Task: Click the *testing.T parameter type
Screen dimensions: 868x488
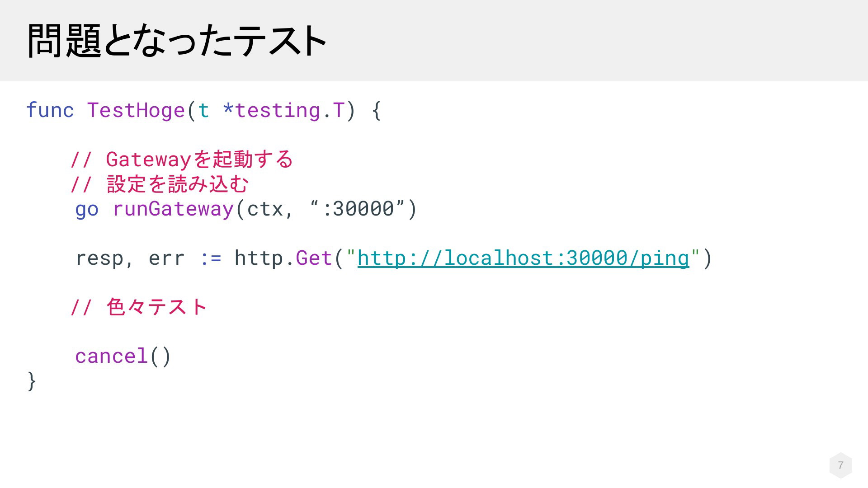Action: 283,110
